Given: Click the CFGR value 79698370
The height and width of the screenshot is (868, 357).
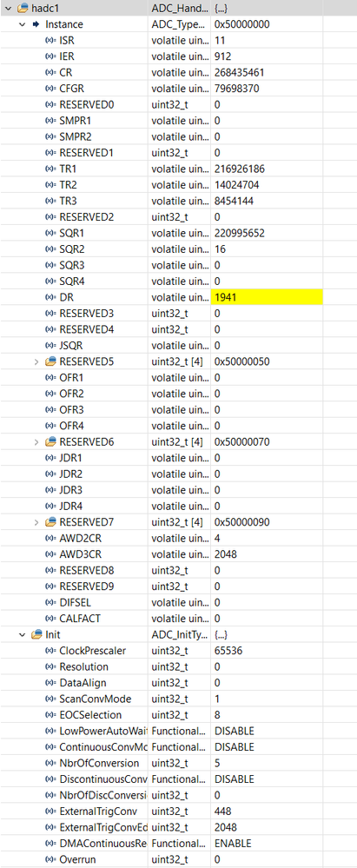Looking at the screenshot, I should click(x=236, y=89).
